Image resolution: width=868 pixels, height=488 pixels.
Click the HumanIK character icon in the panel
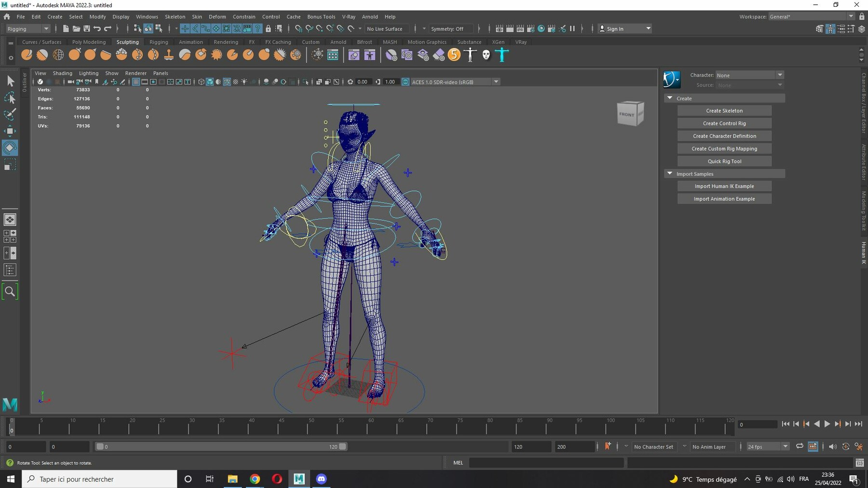672,79
